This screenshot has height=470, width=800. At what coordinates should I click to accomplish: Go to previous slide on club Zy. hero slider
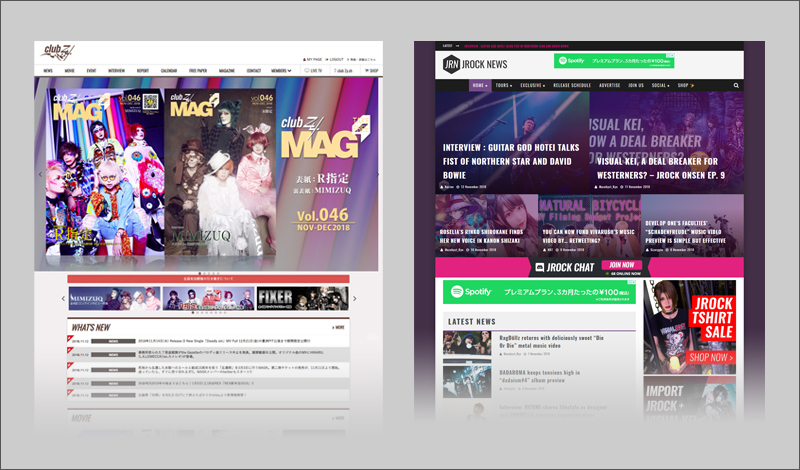40,174
